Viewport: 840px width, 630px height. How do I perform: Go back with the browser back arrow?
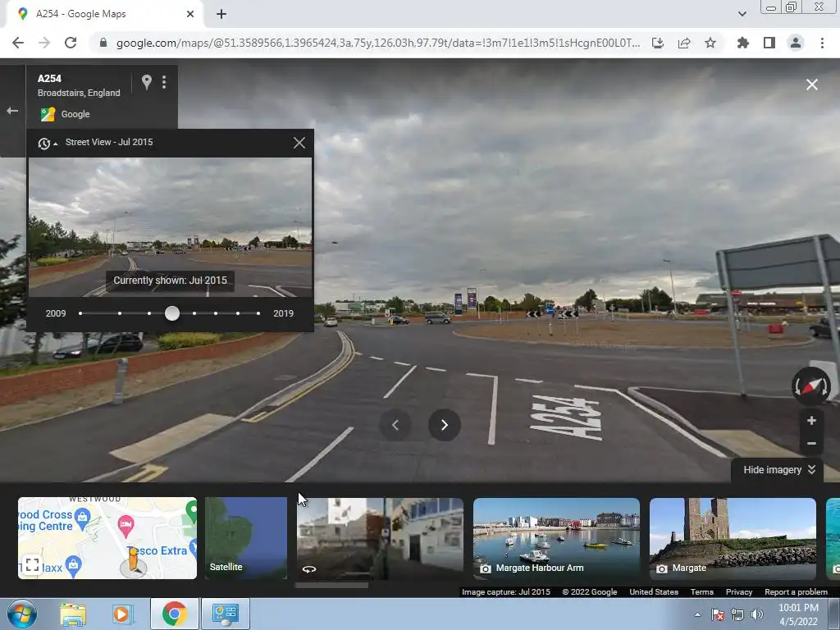point(18,43)
